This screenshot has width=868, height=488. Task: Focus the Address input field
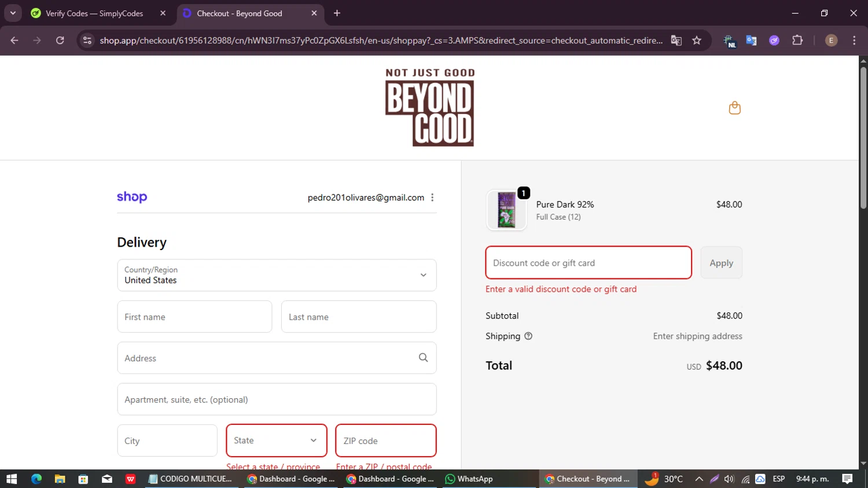(277, 358)
